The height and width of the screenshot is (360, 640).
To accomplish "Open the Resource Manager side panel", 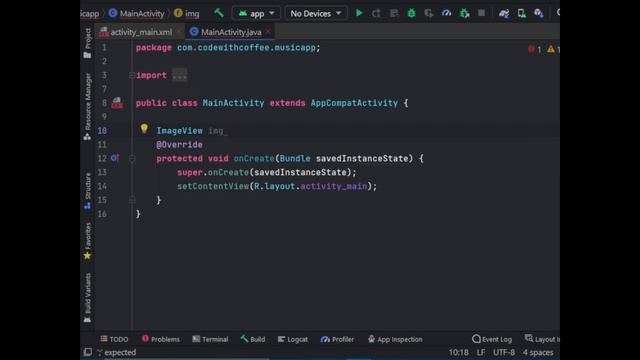I will [x=87, y=106].
